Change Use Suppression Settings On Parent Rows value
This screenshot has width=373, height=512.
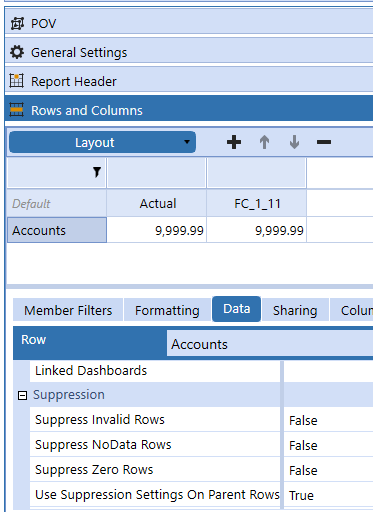pos(328,495)
